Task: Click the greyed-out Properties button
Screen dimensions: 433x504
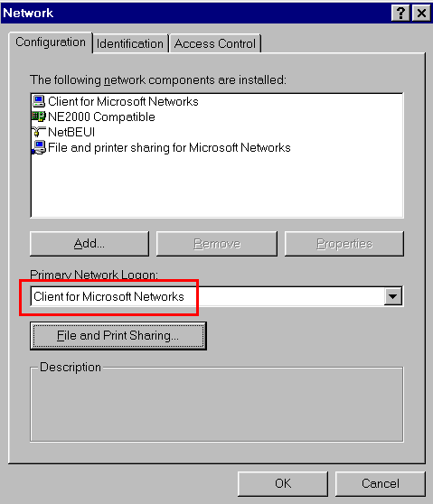Action: coord(344,244)
